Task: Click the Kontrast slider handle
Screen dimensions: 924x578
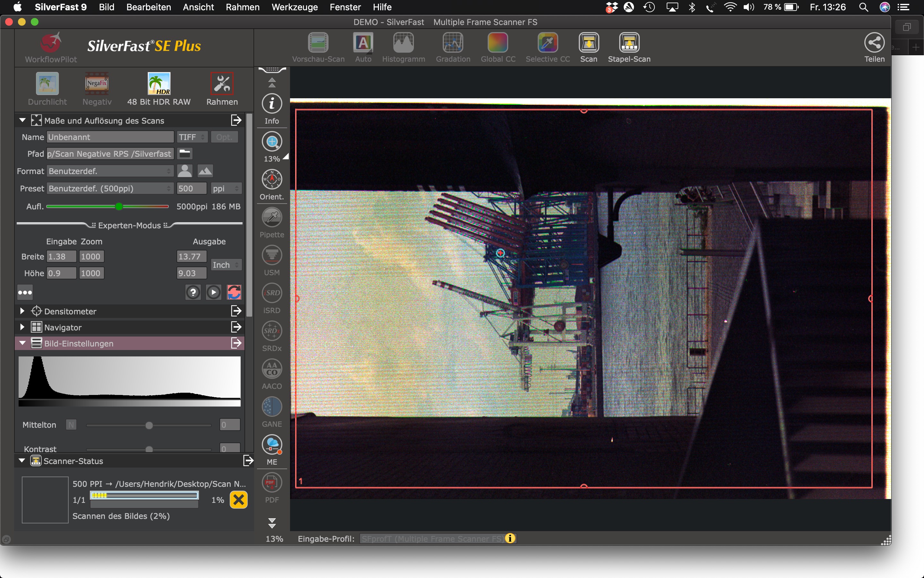Action: [149, 449]
